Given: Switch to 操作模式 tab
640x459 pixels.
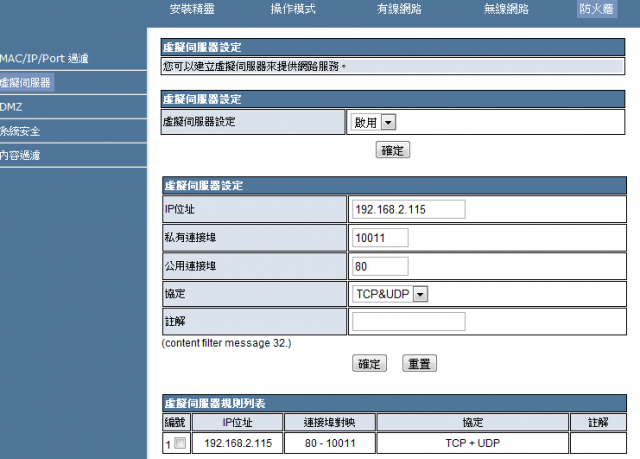Looking at the screenshot, I should pos(293,9).
